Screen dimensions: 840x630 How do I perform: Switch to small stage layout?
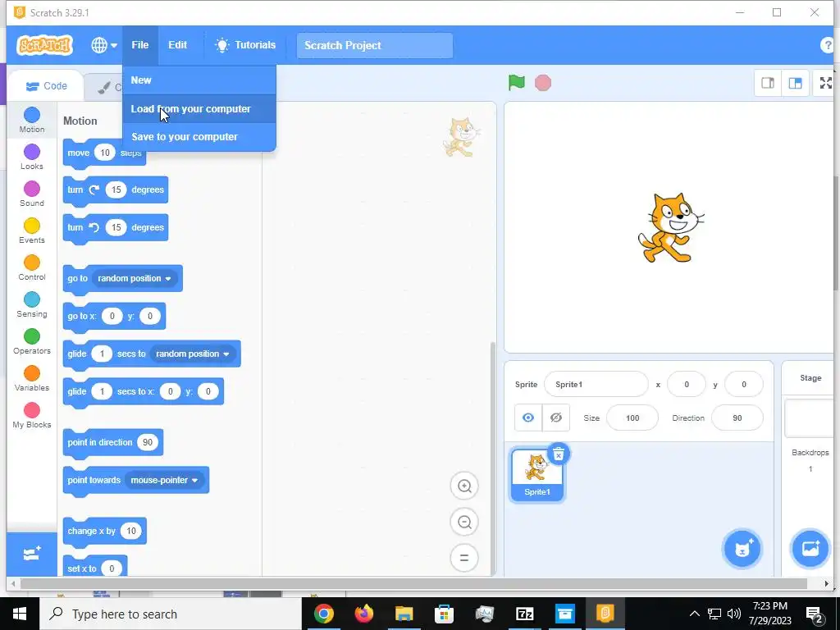coord(768,83)
